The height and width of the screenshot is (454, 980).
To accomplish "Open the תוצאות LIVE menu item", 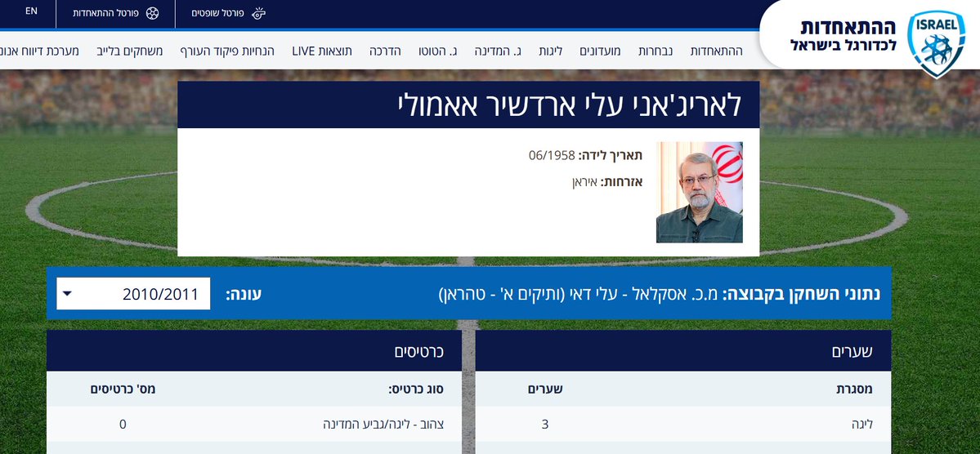I will point(322,51).
